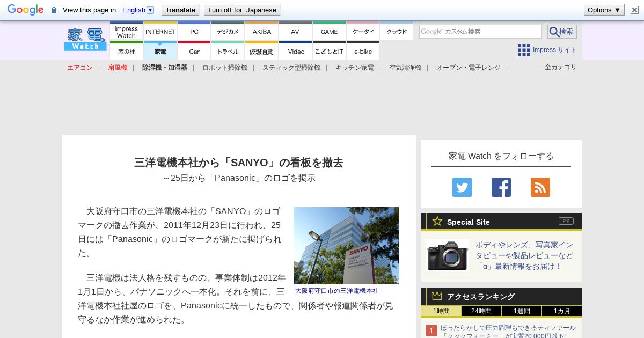Image resolution: width=644 pixels, height=338 pixels.
Task: Open the α camera info promo link
Action: (524, 255)
